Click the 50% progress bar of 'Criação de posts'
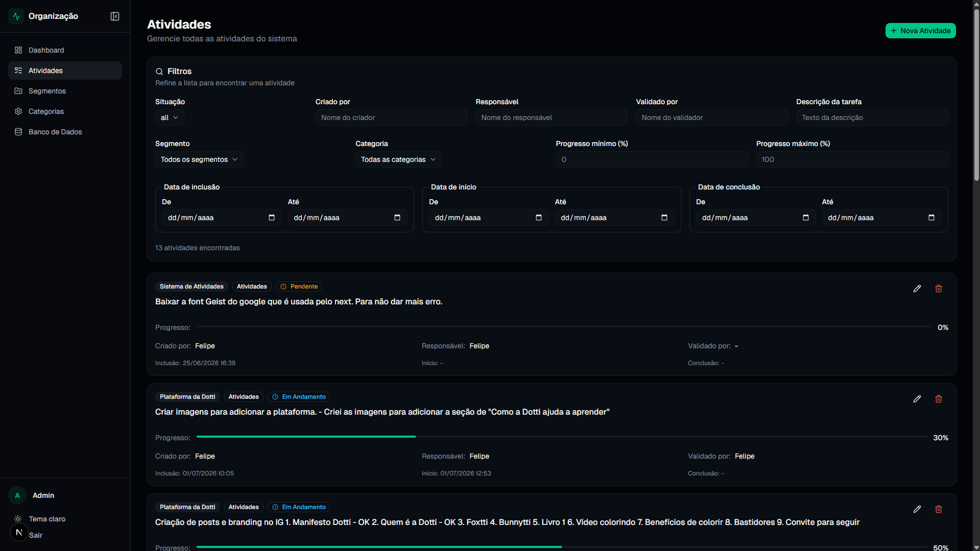The height and width of the screenshot is (551, 980). point(561,547)
